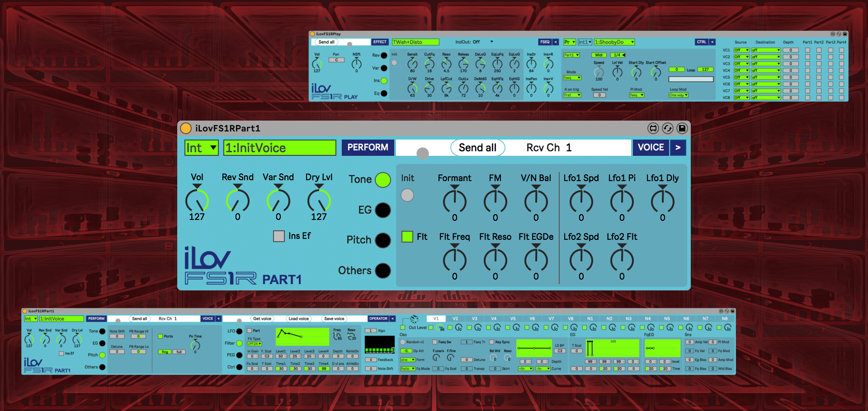Click the 1:InitVoice name field in main panel
Screen dimensions: 868x411
279,148
